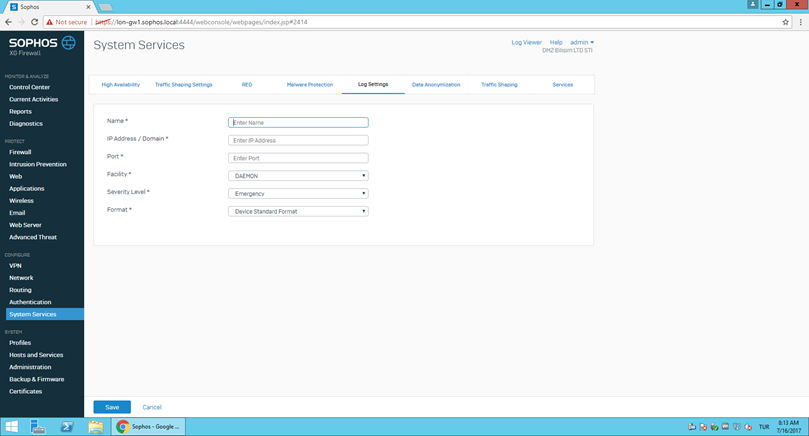The image size is (809, 436).
Task: Open Routing in sidebar
Action: [x=20, y=290]
